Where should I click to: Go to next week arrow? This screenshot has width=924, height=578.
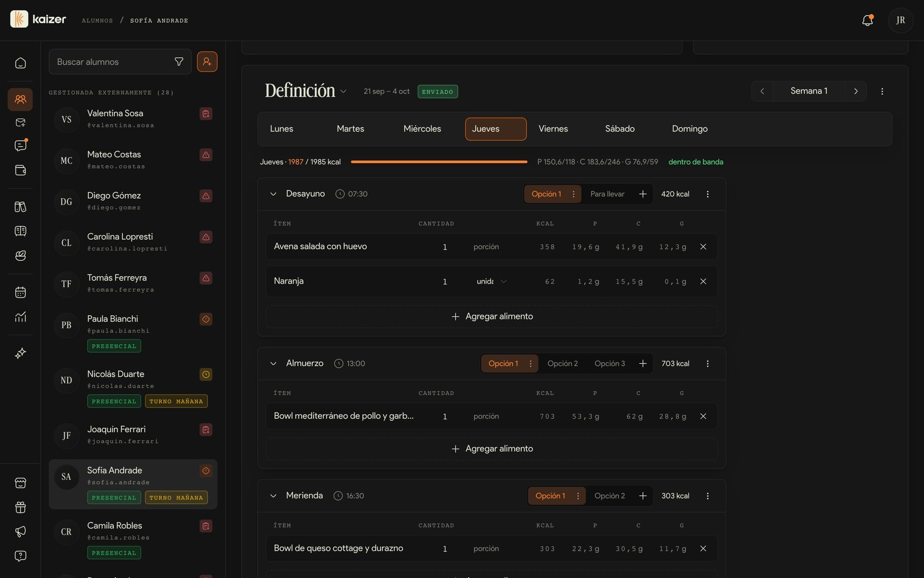(856, 91)
